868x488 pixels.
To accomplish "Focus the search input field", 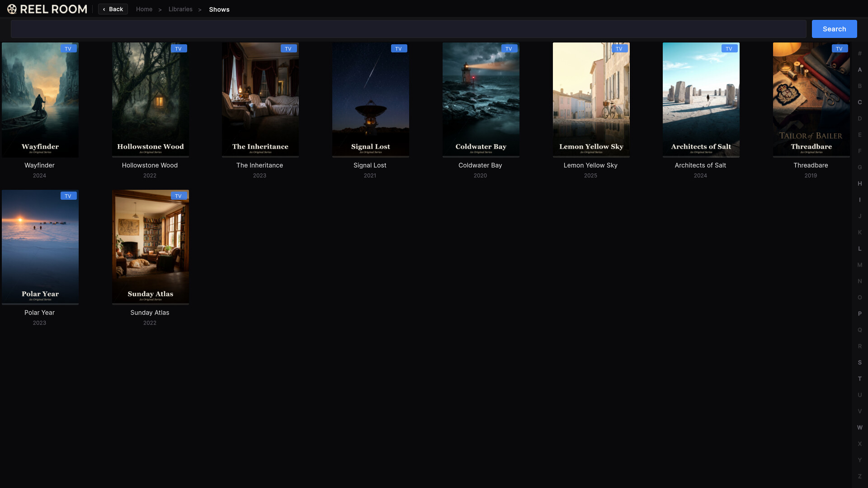I will (x=408, y=29).
